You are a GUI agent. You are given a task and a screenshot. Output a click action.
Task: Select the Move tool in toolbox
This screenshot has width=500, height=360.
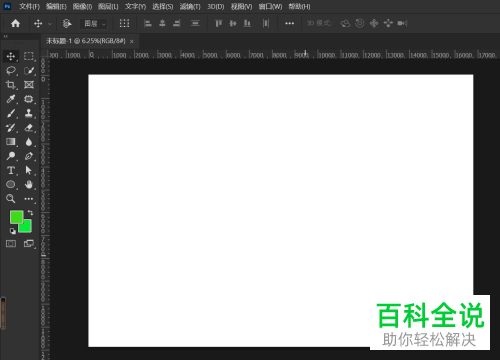(11, 56)
